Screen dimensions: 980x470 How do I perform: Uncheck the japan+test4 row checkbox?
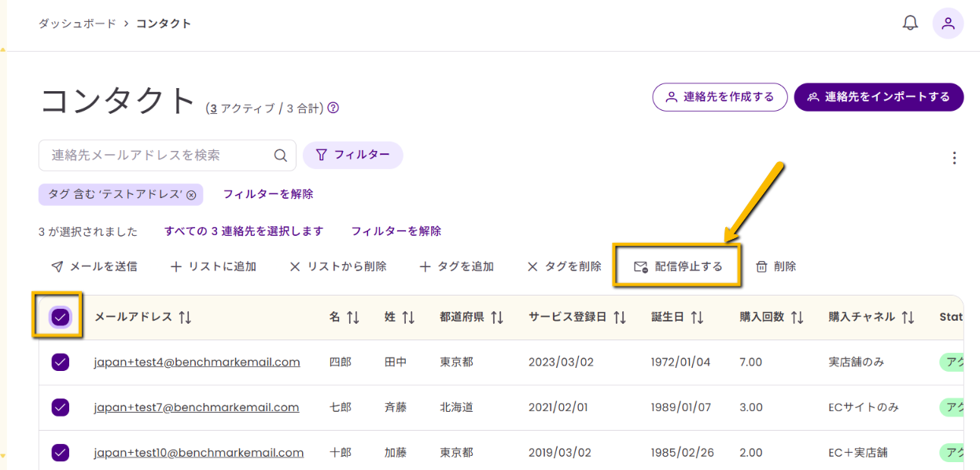61,362
